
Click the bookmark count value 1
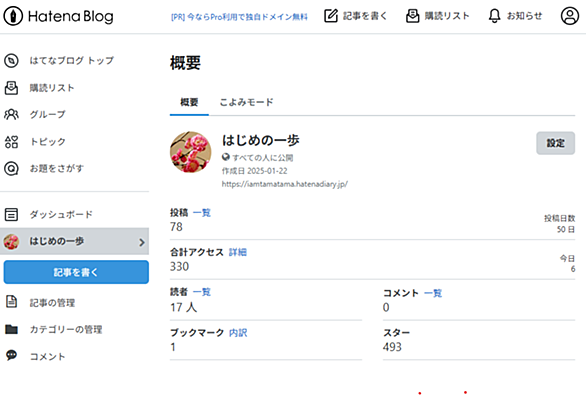pyautogui.click(x=173, y=347)
